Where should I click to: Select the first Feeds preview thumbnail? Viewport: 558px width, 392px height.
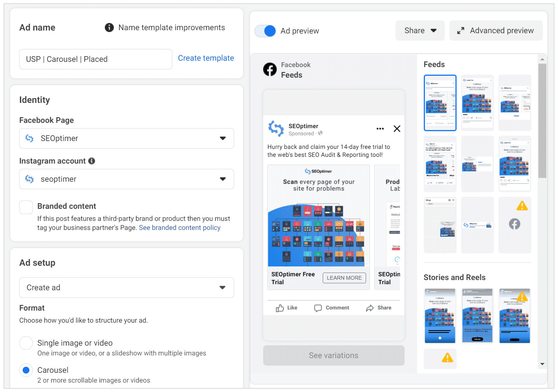[x=440, y=103]
